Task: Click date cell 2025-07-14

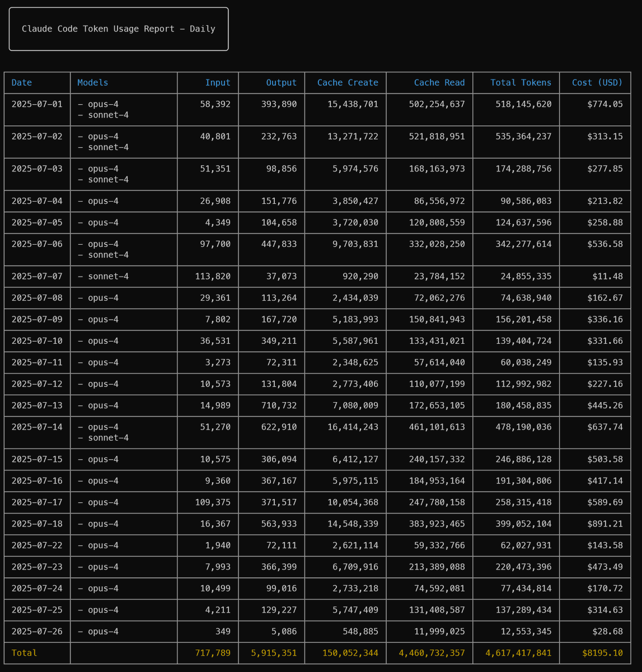Action: [x=37, y=427]
